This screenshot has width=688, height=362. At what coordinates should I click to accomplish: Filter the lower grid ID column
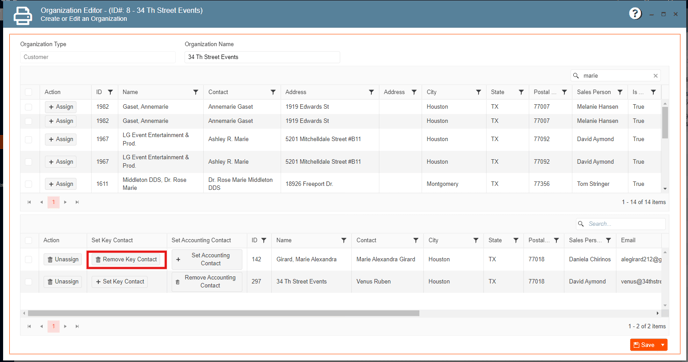coord(264,240)
